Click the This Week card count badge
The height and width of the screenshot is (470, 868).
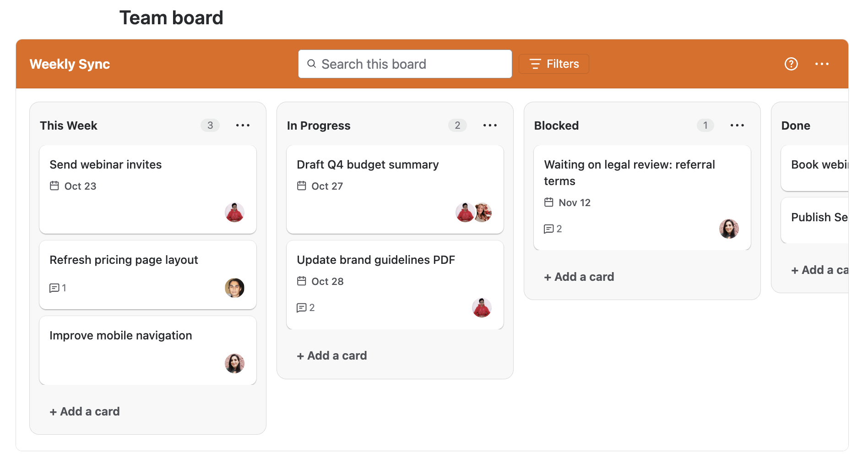tap(210, 126)
